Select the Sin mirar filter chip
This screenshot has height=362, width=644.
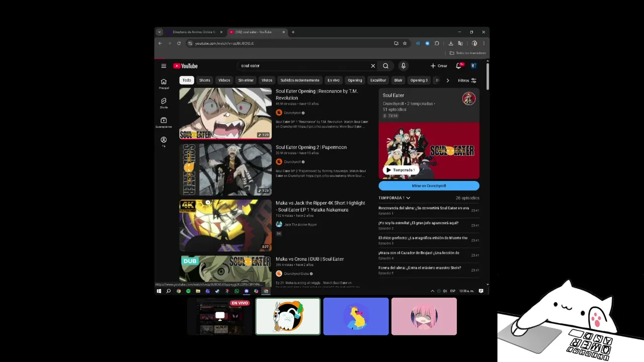[246, 80]
